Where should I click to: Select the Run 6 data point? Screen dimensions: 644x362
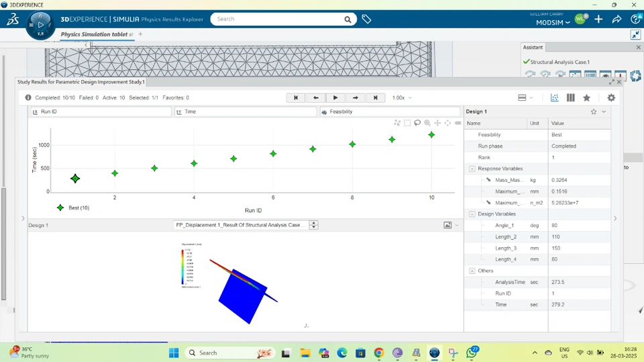(x=273, y=154)
